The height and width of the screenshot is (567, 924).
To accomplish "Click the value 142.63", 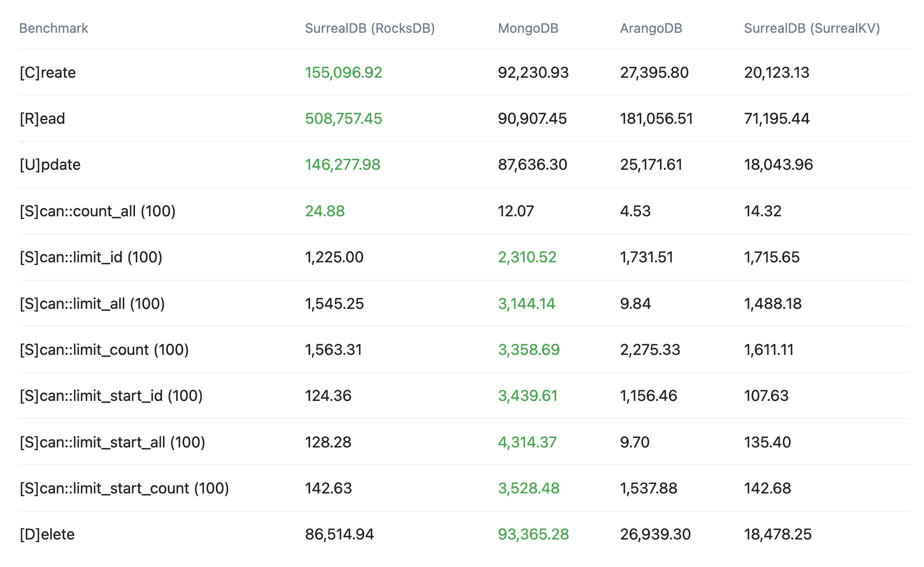I will click(328, 488).
